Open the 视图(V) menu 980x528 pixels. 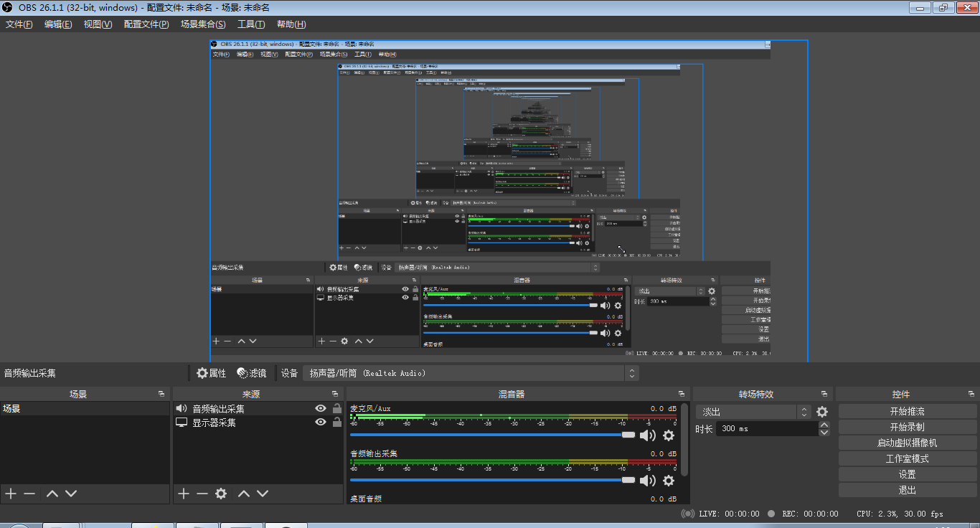pyautogui.click(x=98, y=24)
